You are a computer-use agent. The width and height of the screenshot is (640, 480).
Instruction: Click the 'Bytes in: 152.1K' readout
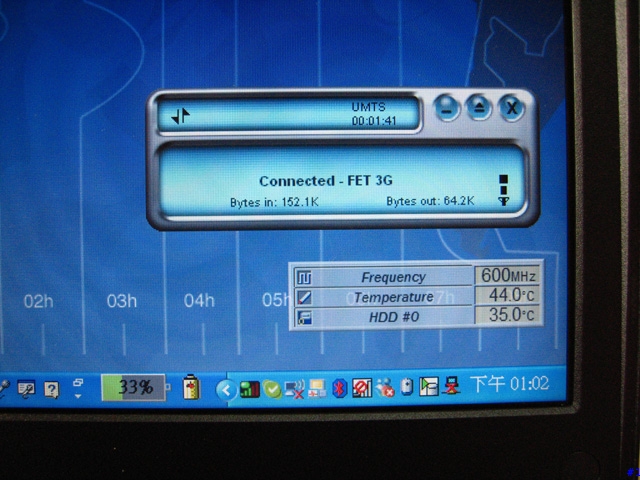(x=274, y=202)
